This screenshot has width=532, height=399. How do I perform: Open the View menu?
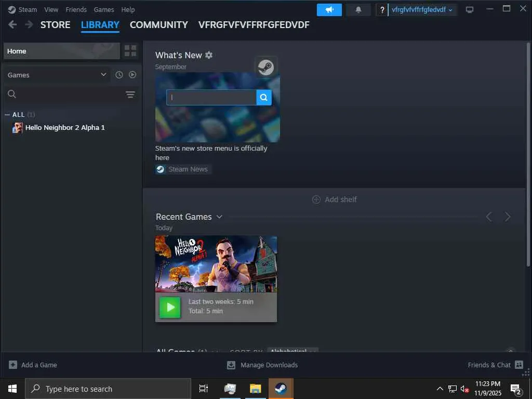pyautogui.click(x=51, y=9)
